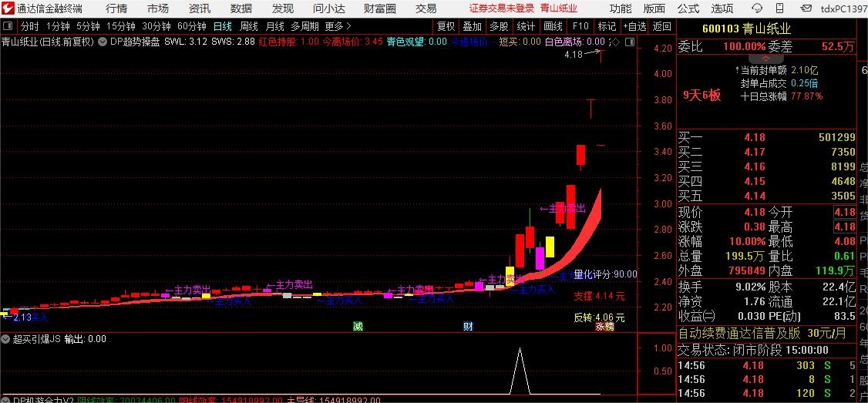Open the 行情 menu

[116, 8]
